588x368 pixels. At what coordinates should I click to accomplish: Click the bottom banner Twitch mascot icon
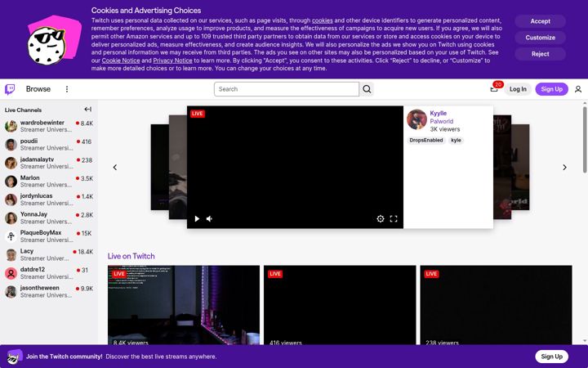15,357
